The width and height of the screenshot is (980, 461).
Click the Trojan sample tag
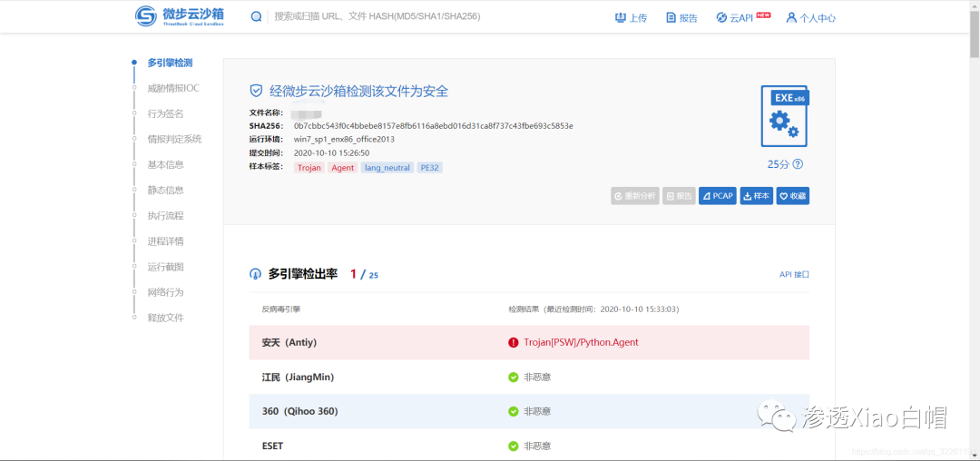tap(309, 167)
